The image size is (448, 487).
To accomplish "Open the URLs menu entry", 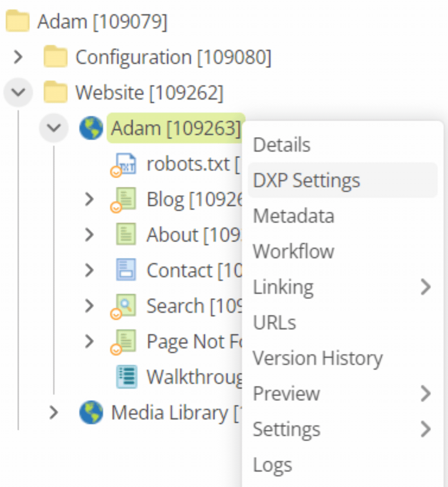I will pos(275,322).
